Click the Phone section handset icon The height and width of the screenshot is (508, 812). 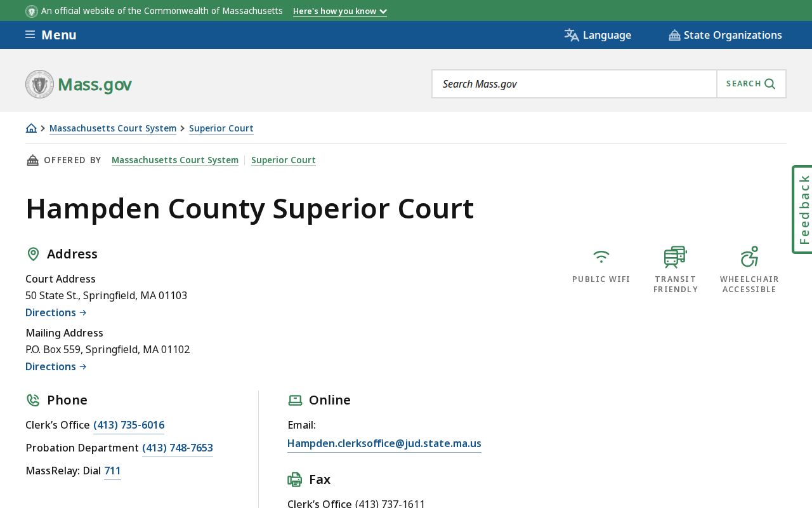(33, 400)
